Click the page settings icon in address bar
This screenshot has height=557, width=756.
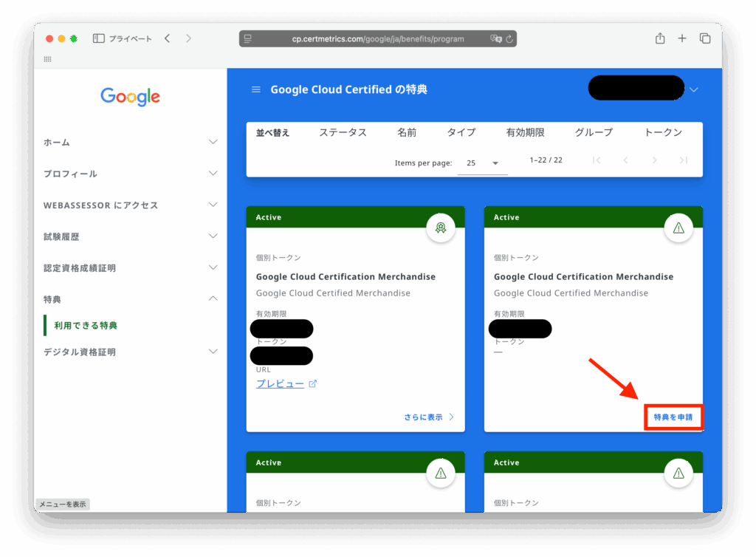(248, 38)
